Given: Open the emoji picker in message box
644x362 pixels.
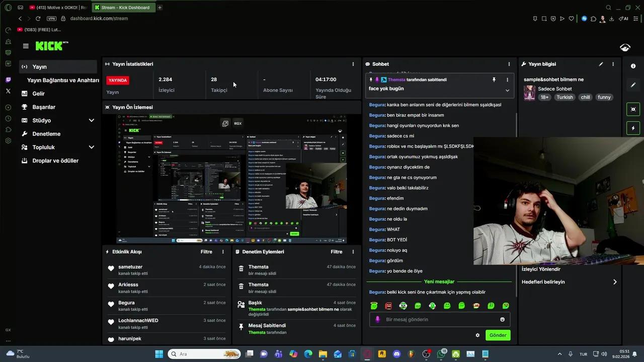Looking at the screenshot, I should pyautogui.click(x=502, y=320).
